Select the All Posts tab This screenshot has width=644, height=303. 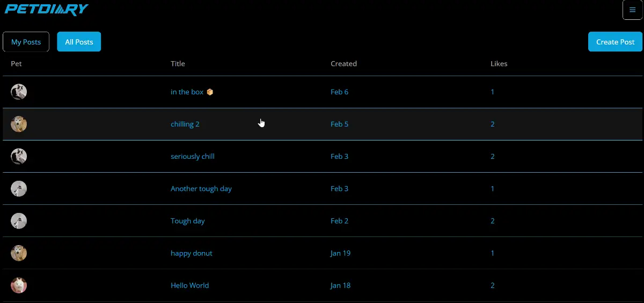[79, 42]
